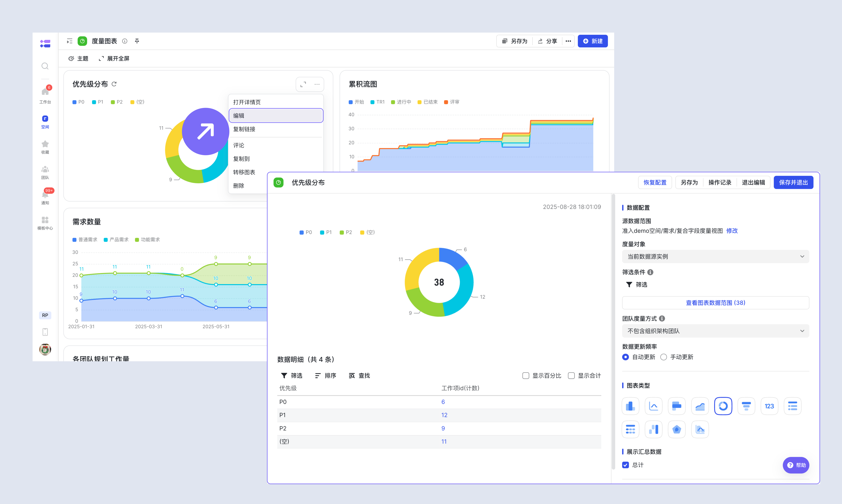Open the 度量对象 dropdown
Image resolution: width=842 pixels, height=504 pixels.
point(716,256)
